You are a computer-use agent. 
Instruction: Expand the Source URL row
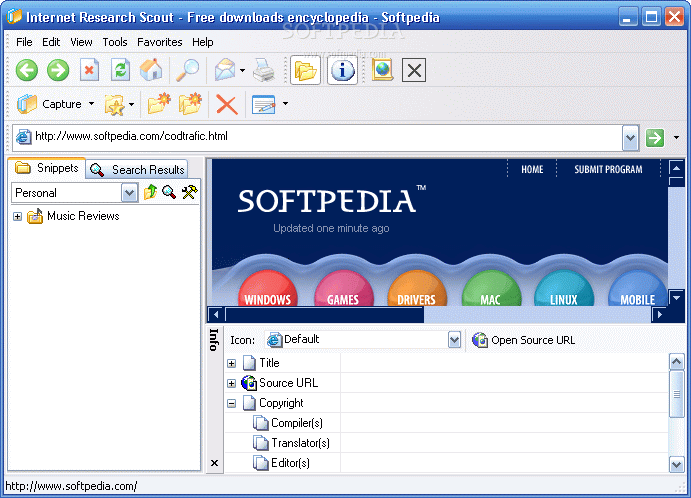click(231, 383)
